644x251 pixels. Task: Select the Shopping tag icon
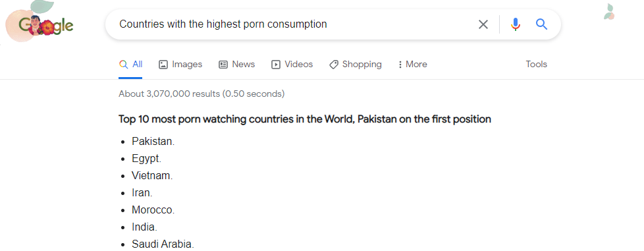[334, 65]
